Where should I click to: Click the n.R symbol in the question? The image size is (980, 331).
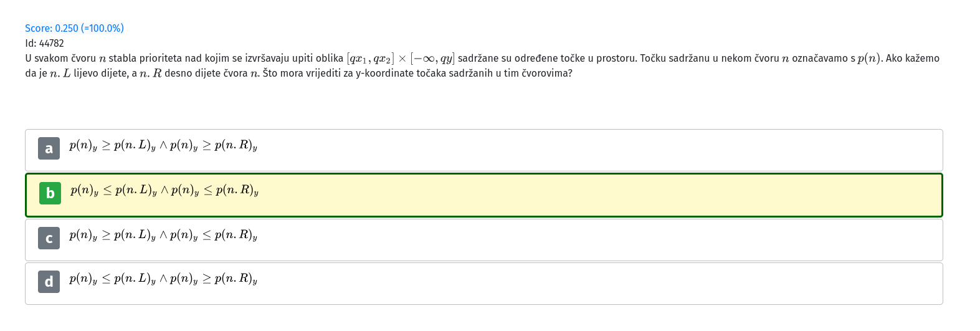pyautogui.click(x=150, y=74)
